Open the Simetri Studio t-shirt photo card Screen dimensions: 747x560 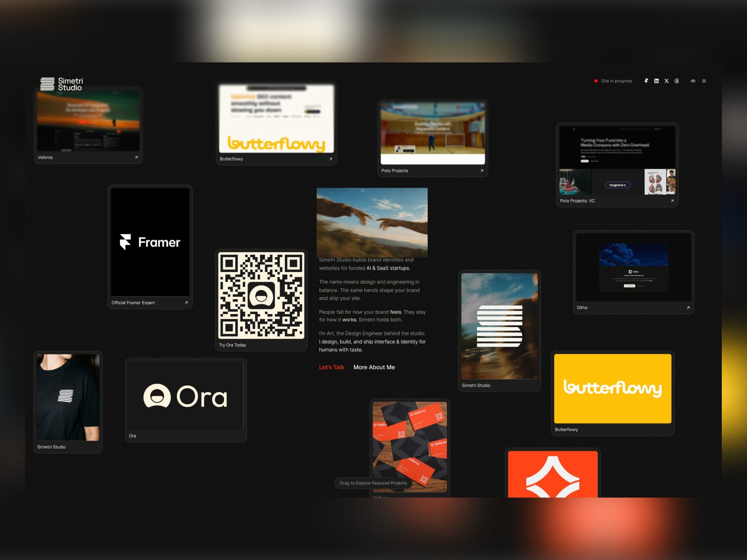pos(68,402)
